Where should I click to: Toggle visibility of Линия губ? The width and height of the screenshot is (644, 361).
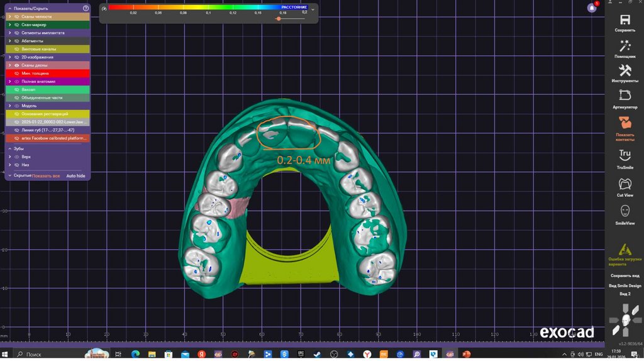17,130
